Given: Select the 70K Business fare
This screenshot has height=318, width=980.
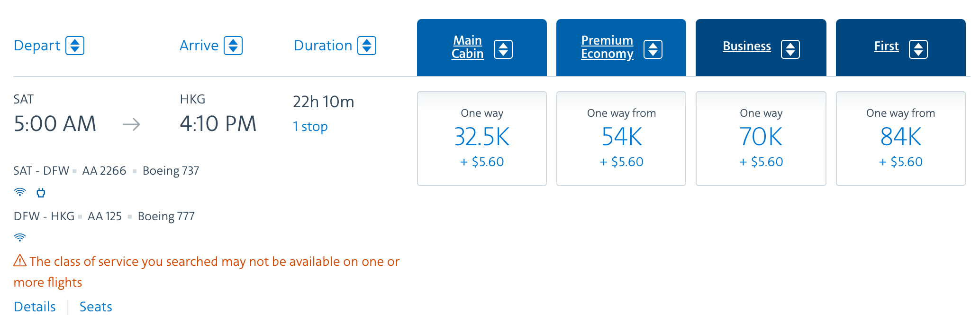Looking at the screenshot, I should point(761,138).
